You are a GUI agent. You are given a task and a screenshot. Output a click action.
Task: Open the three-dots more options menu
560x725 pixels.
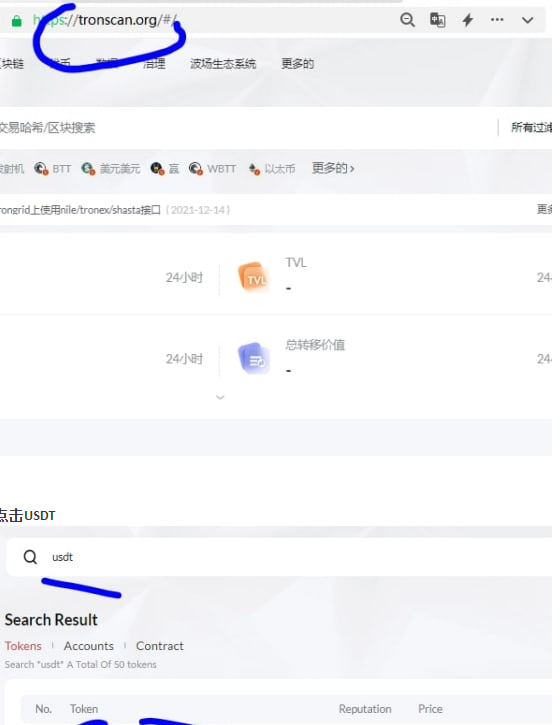[497, 19]
